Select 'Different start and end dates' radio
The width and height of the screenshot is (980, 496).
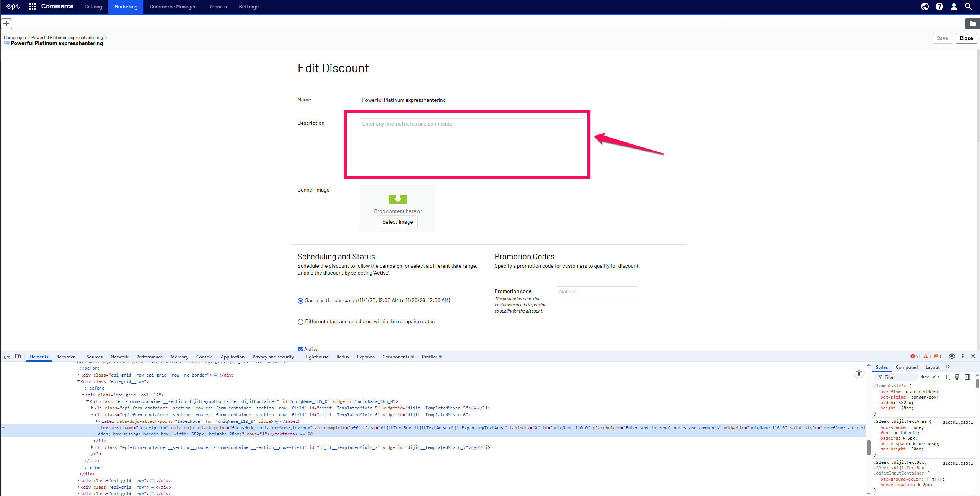tap(300, 322)
